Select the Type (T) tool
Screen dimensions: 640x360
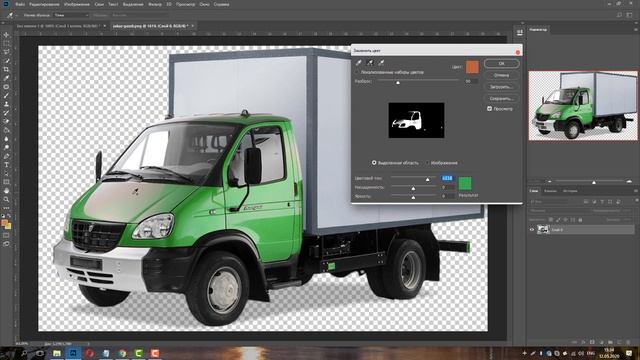[x=7, y=164]
